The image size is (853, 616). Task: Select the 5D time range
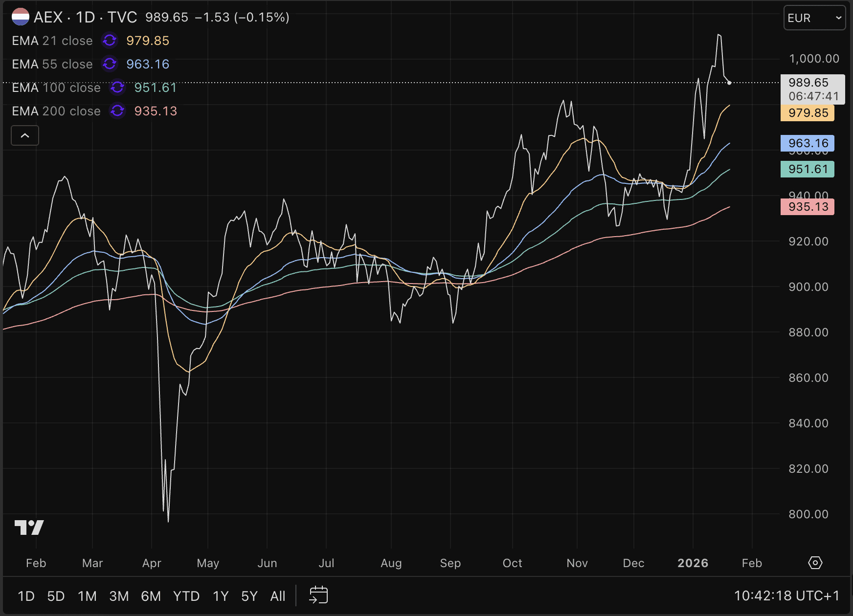pos(56,596)
